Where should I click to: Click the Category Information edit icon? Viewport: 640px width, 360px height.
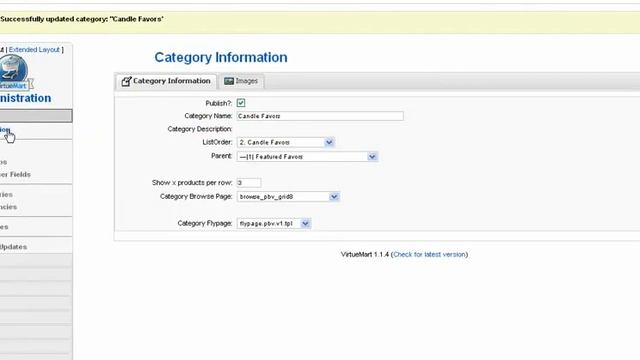pyautogui.click(x=126, y=81)
